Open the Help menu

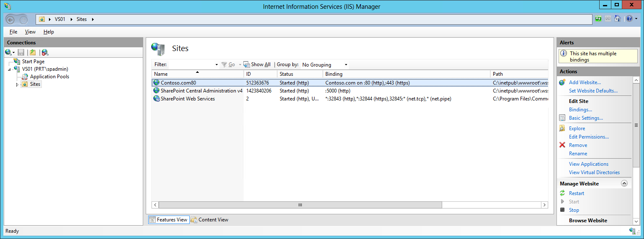click(49, 32)
